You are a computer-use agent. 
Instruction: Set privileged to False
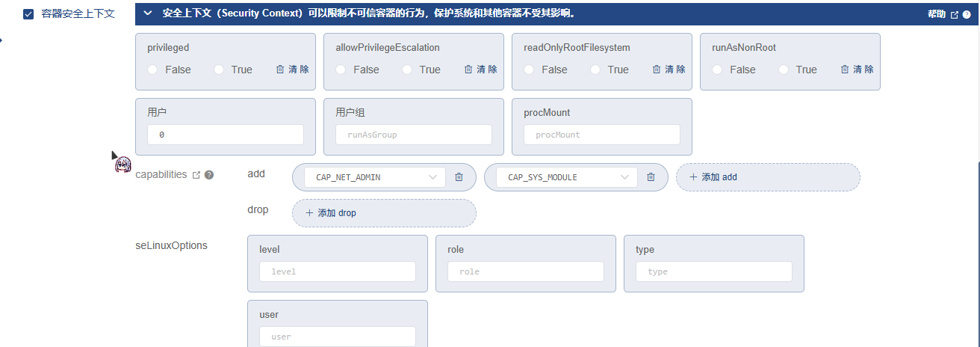(x=153, y=70)
